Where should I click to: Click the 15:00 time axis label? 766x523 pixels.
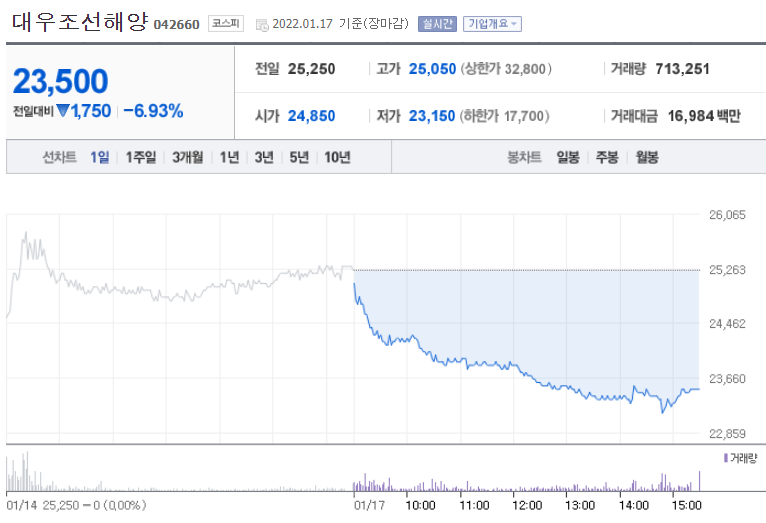[686, 505]
